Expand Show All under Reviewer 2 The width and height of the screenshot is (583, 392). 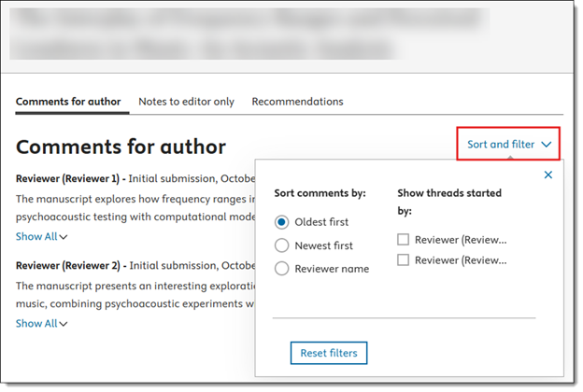41,324
